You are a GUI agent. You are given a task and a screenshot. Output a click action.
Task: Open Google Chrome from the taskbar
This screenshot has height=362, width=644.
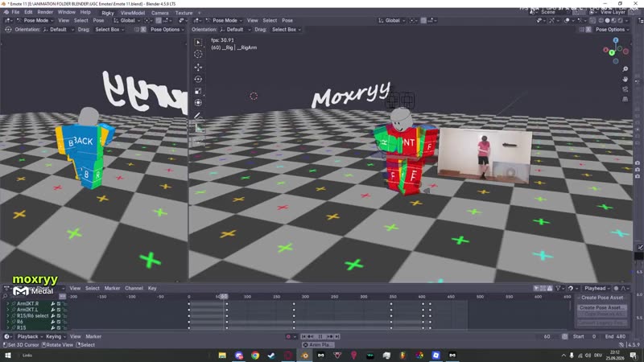click(x=255, y=355)
